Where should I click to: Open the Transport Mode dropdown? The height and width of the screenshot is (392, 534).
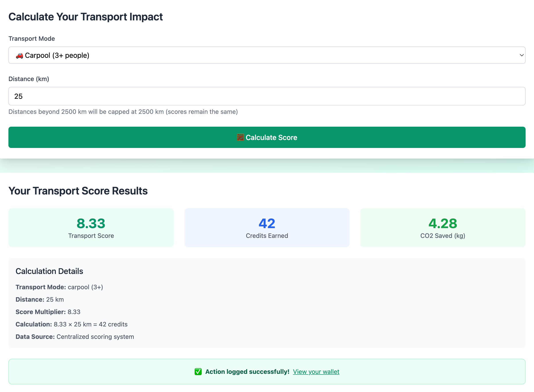tap(267, 55)
